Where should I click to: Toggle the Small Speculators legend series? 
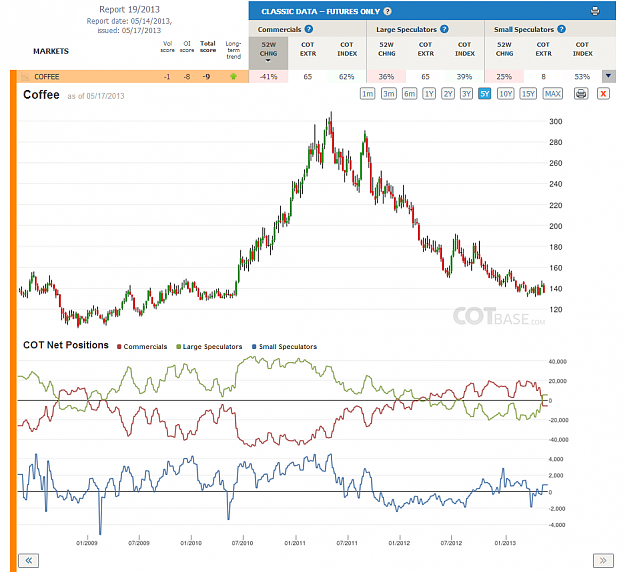point(284,347)
